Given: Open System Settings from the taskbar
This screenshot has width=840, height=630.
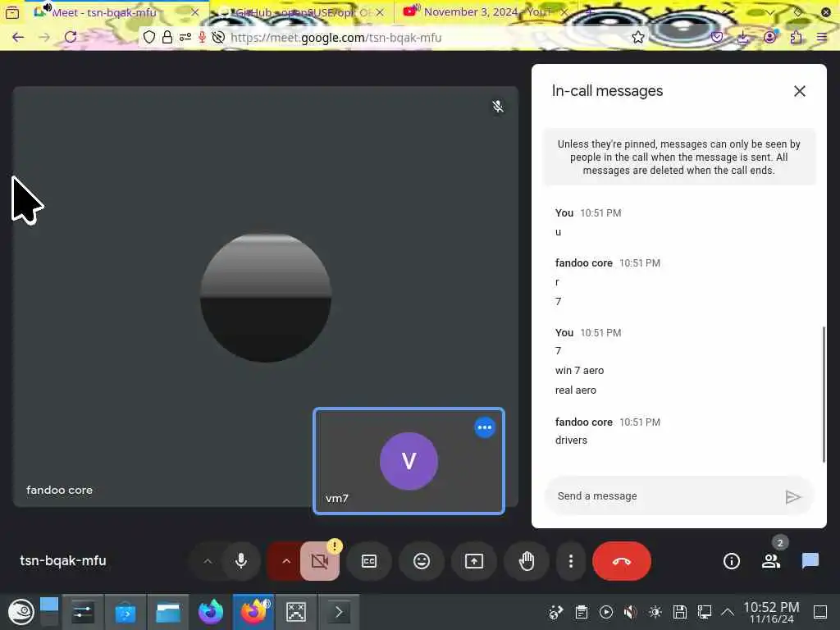Looking at the screenshot, I should click(83, 612).
